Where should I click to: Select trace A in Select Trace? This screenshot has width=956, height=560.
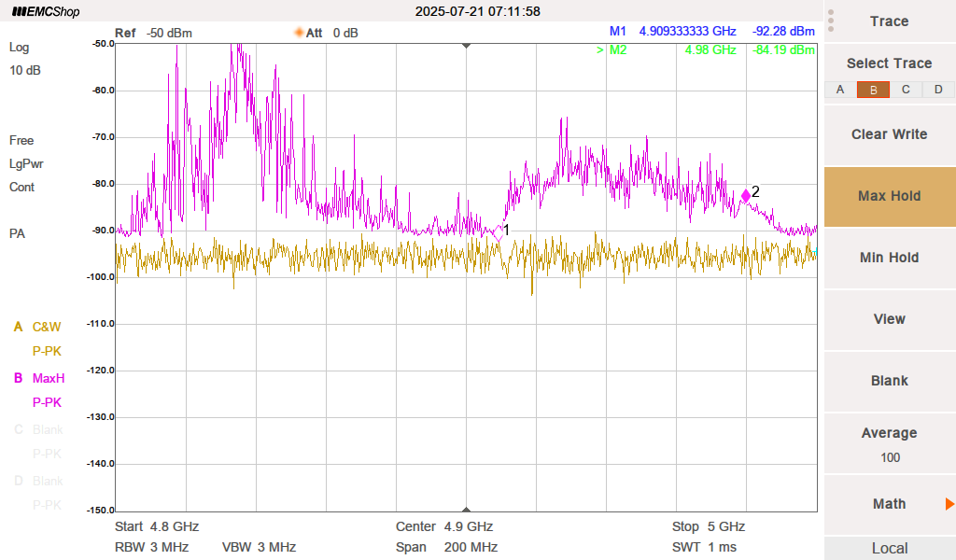(840, 90)
